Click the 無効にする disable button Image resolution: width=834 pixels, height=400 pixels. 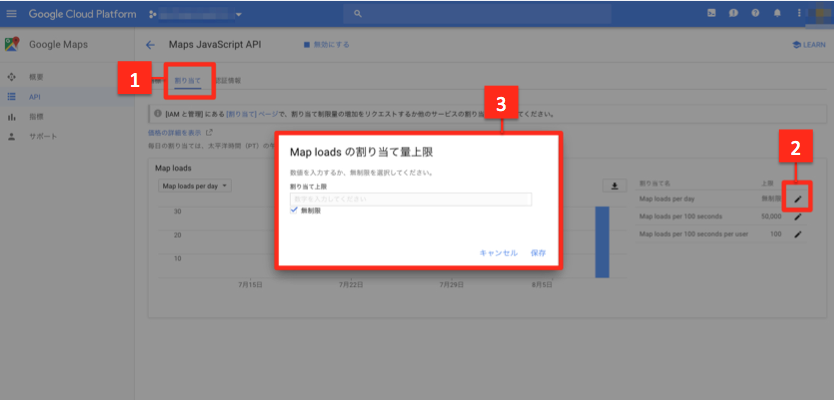[327, 45]
